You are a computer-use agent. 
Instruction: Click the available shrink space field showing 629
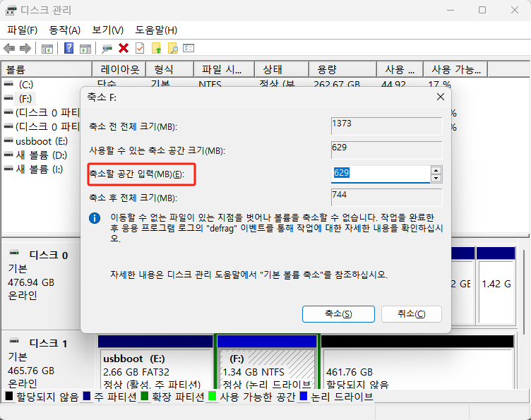coord(387,150)
